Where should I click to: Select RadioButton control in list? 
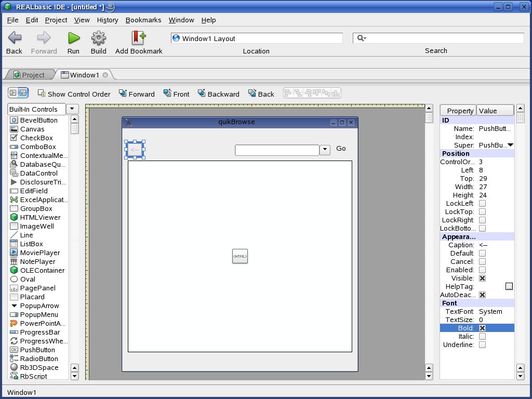38,358
